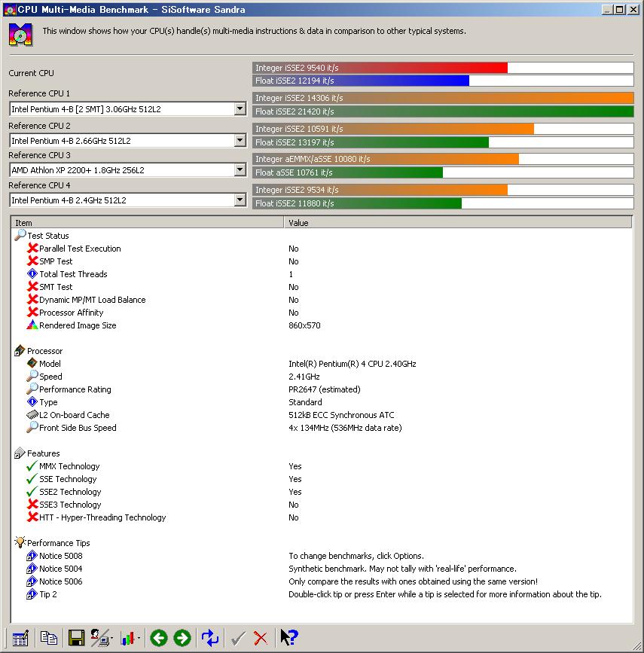Screen dimensions: 644x653
Task: Click the Float iSSE2 21420 reference bar
Action: click(x=443, y=111)
